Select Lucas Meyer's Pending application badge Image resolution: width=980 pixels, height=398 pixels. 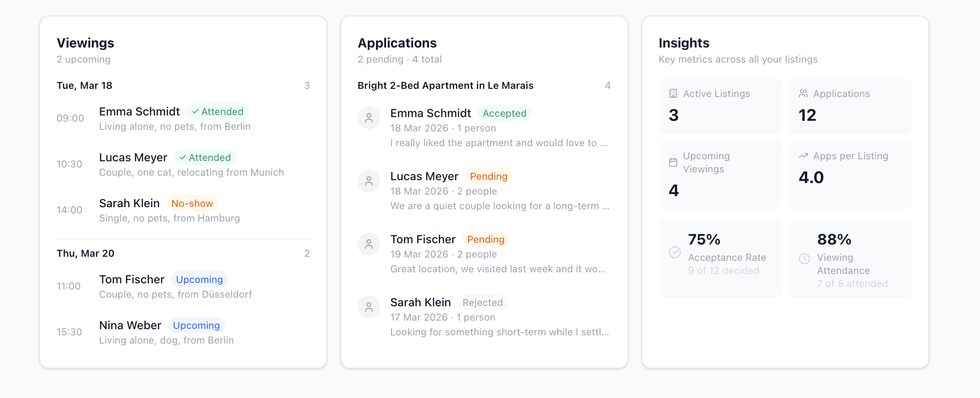pos(488,176)
